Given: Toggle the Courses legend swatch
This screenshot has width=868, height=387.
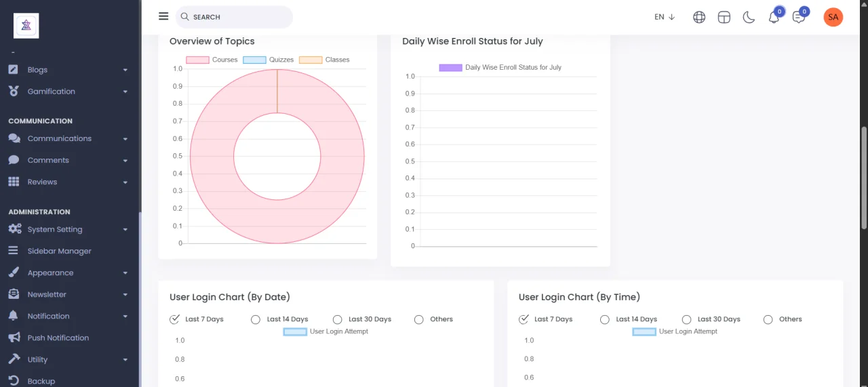Looking at the screenshot, I should (x=197, y=60).
